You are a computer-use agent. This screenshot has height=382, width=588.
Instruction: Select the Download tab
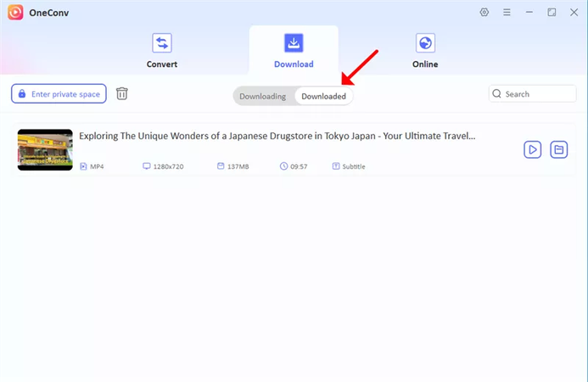(x=294, y=51)
